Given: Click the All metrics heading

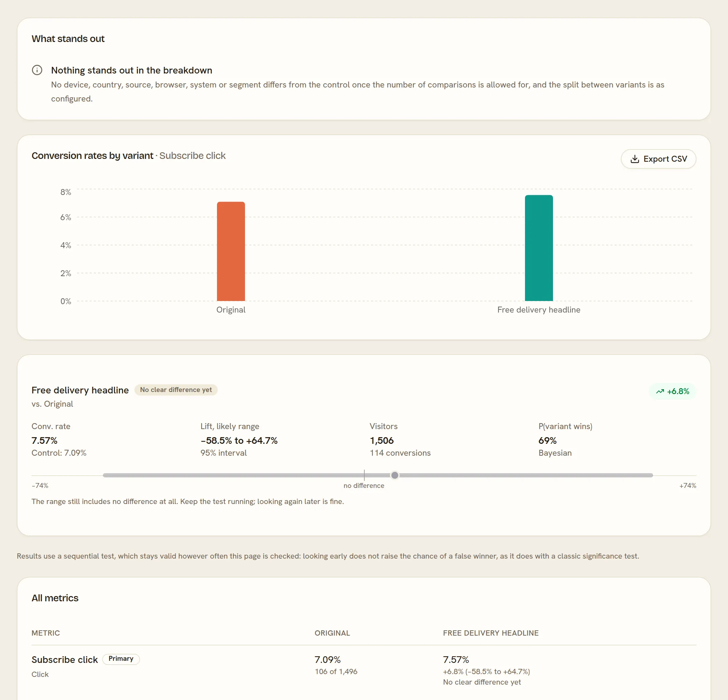Looking at the screenshot, I should 55,598.
